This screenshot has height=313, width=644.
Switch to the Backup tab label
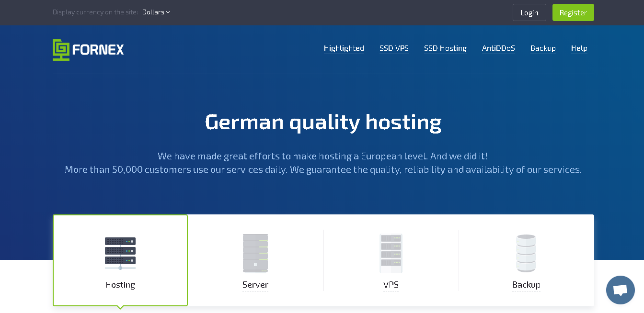(x=526, y=285)
